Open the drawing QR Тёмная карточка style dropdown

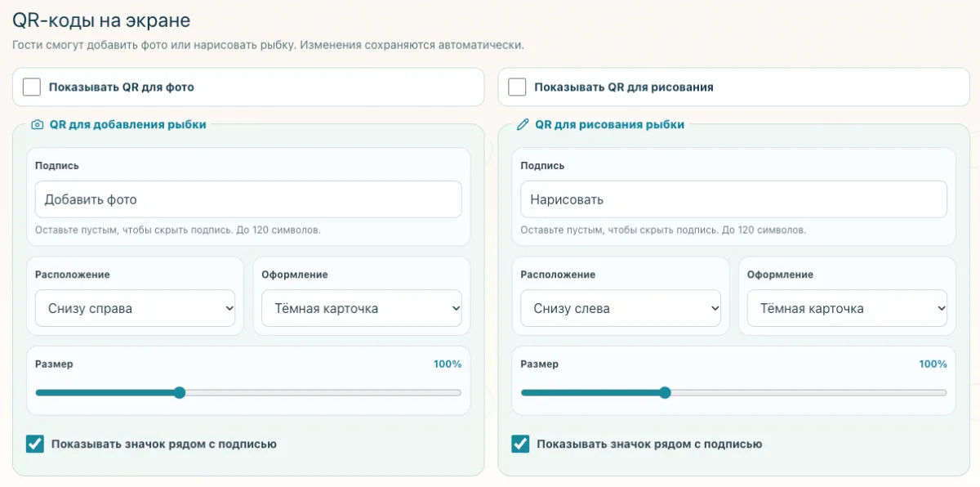coord(847,308)
